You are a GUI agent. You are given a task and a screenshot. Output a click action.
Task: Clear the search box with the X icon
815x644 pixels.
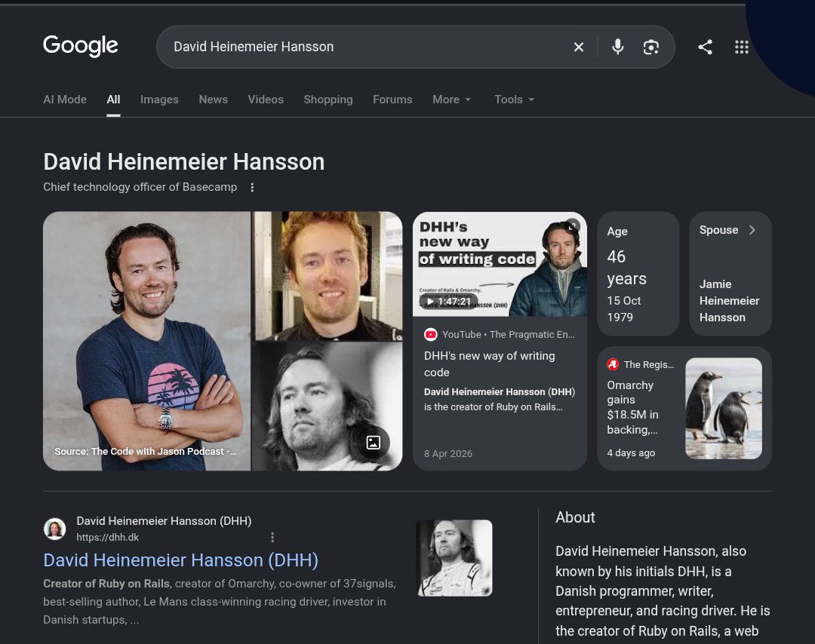tap(579, 48)
